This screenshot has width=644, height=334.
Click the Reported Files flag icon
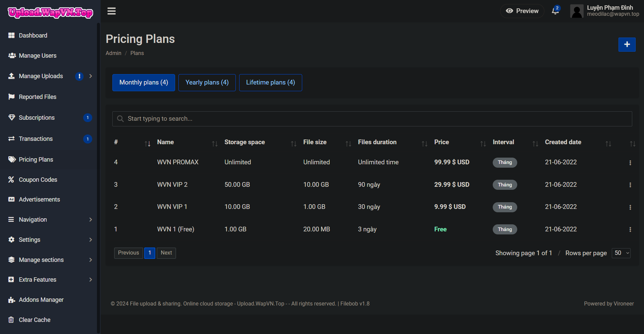click(x=11, y=97)
